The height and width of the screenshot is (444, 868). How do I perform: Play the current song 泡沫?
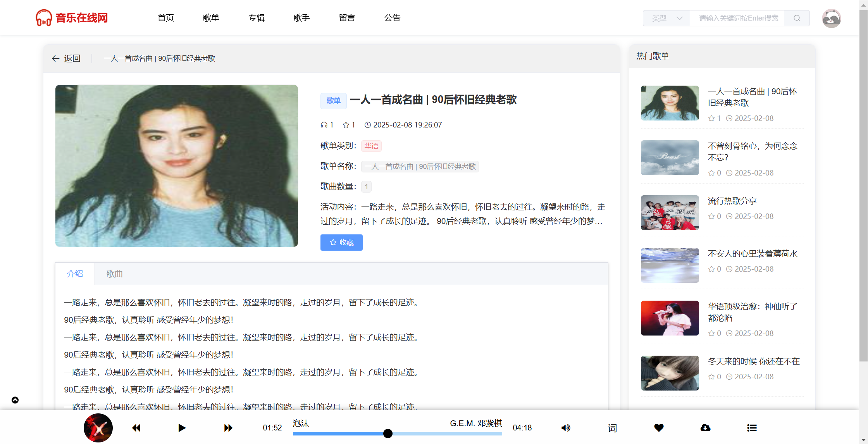(x=182, y=428)
